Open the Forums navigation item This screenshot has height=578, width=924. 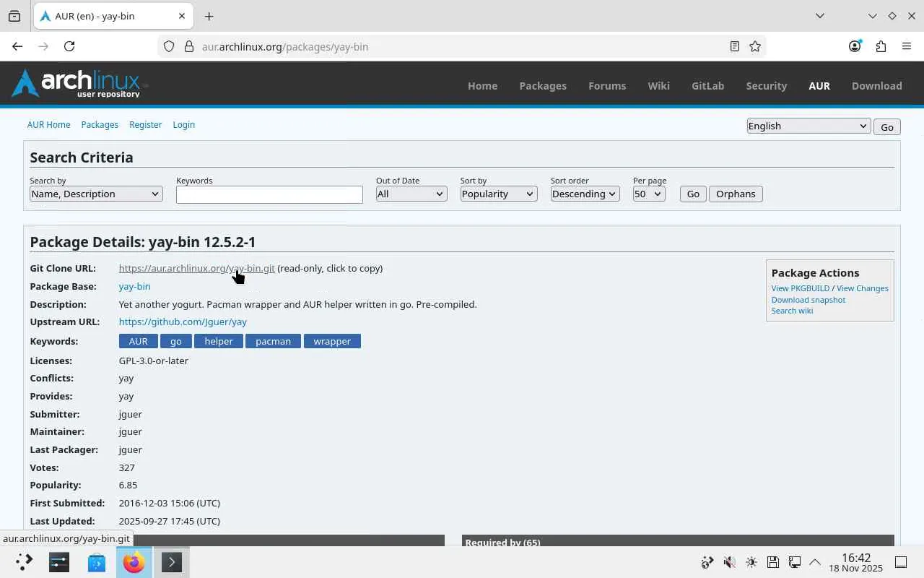(607, 85)
